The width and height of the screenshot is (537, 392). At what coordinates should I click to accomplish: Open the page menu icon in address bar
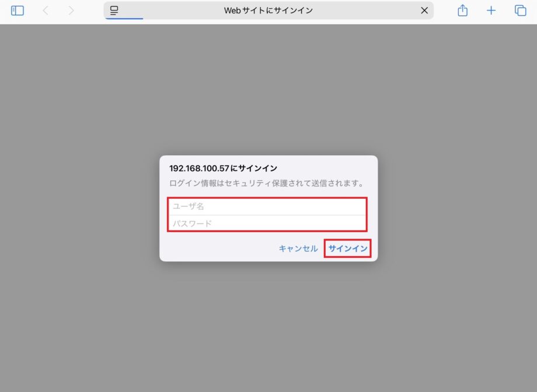point(114,10)
